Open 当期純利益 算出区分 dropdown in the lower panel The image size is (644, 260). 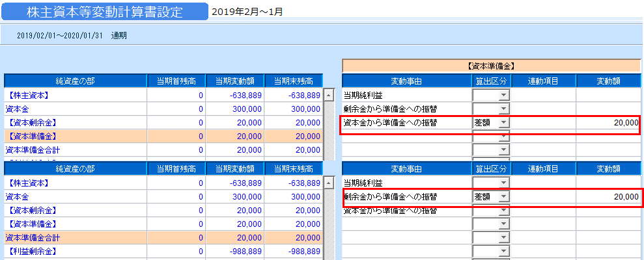(x=503, y=183)
